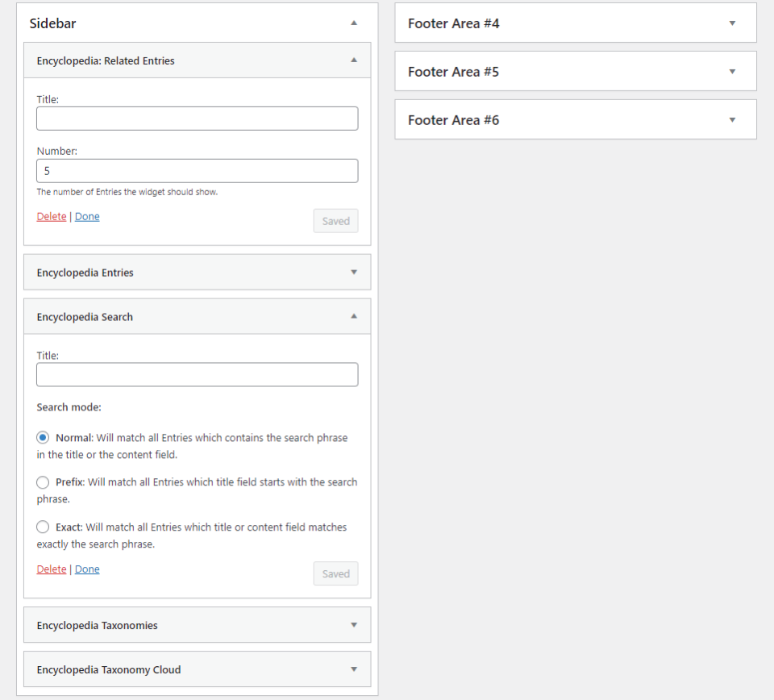Expand Encyclopedia Taxonomy Cloud widget arrow
Viewport: 774px width, 700px height.
pos(353,669)
